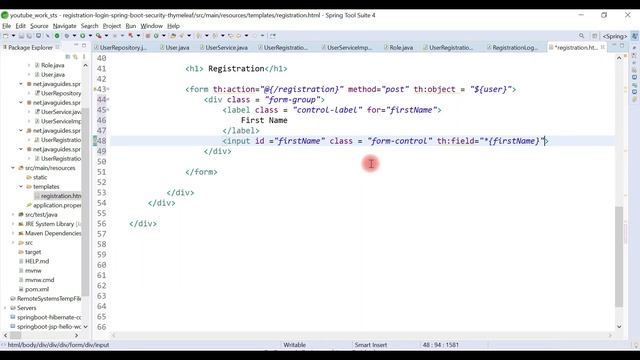Open the Window menu
Screen dimensions: 640x360
[x=151, y=26]
